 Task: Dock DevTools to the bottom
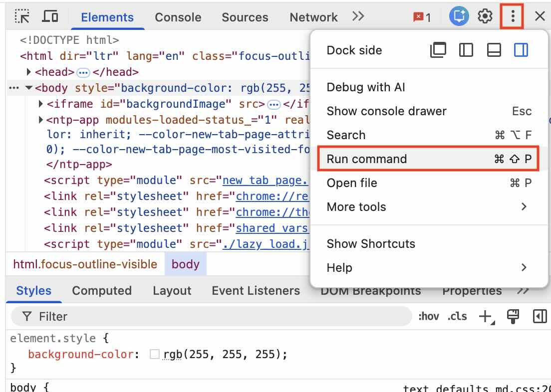click(x=494, y=50)
